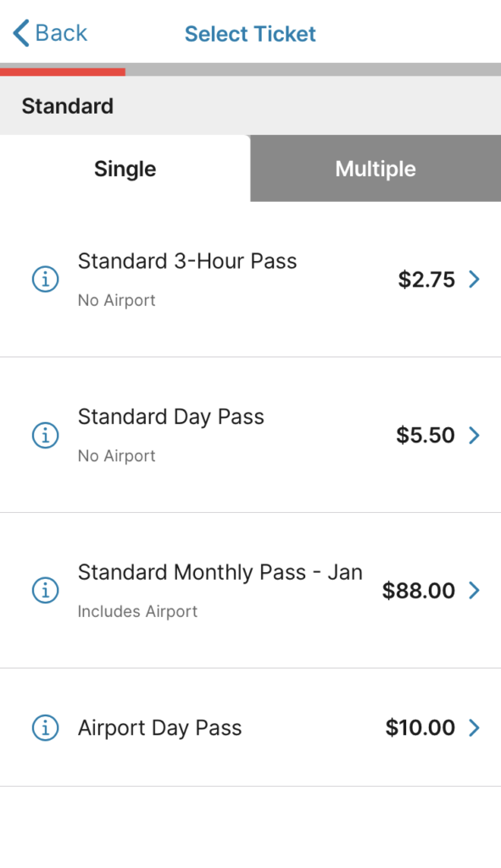The image size is (501, 868).
Task: Click chevron beside $10.00 price
Action: pos(474,727)
